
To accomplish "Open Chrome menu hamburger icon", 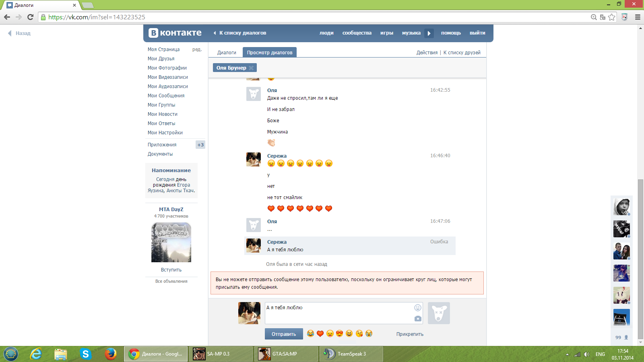I will pyautogui.click(x=638, y=17).
